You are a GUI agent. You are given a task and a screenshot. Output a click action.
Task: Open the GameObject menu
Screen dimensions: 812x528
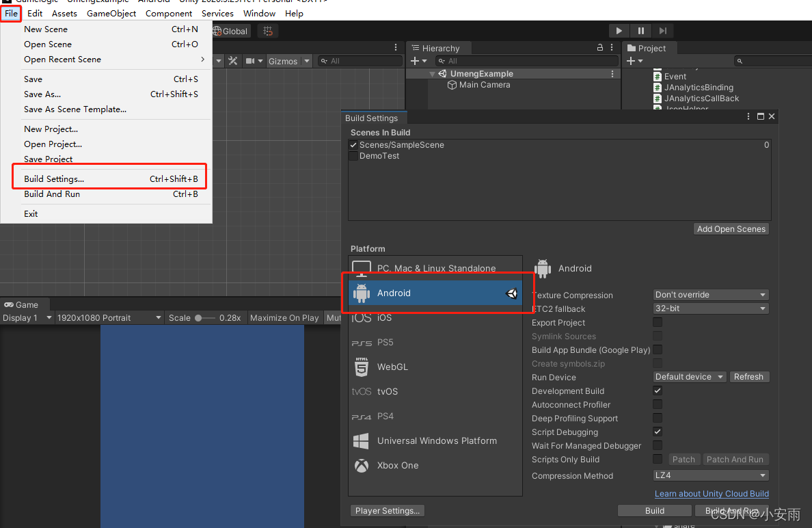[x=111, y=13]
